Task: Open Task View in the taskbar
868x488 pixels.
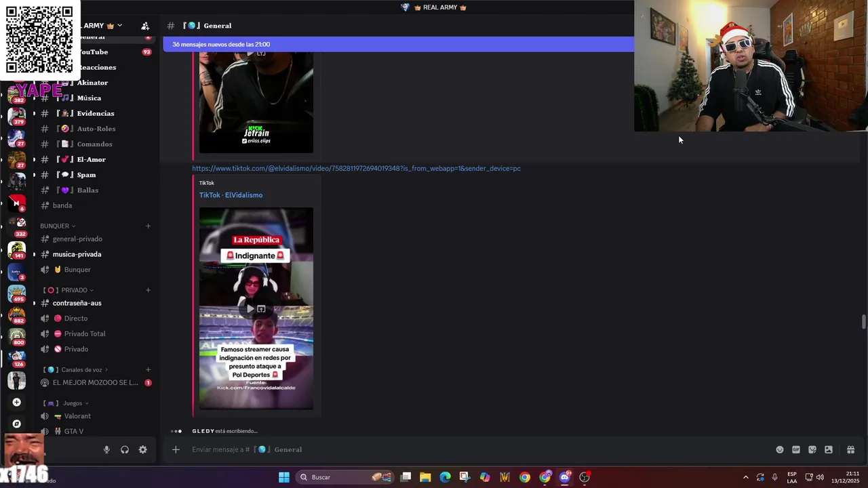Action: [406, 477]
